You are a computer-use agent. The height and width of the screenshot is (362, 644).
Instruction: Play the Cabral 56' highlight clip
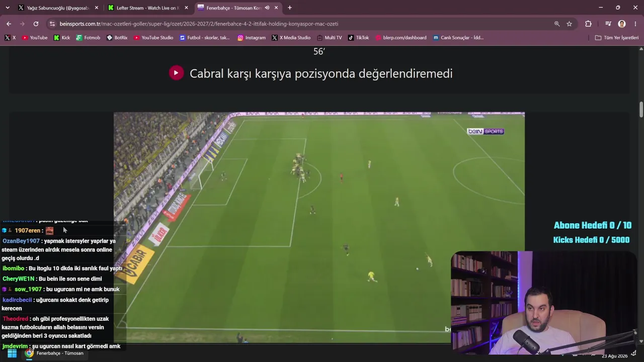[176, 73]
